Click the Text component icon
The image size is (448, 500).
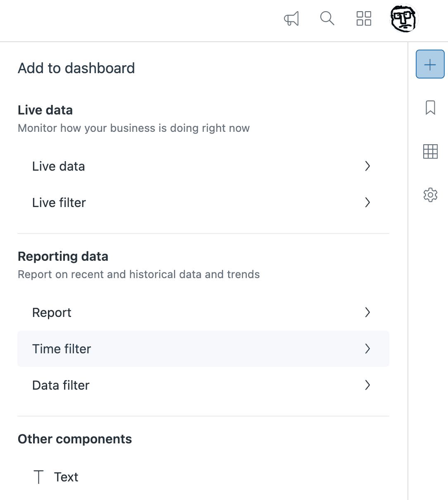(x=38, y=476)
